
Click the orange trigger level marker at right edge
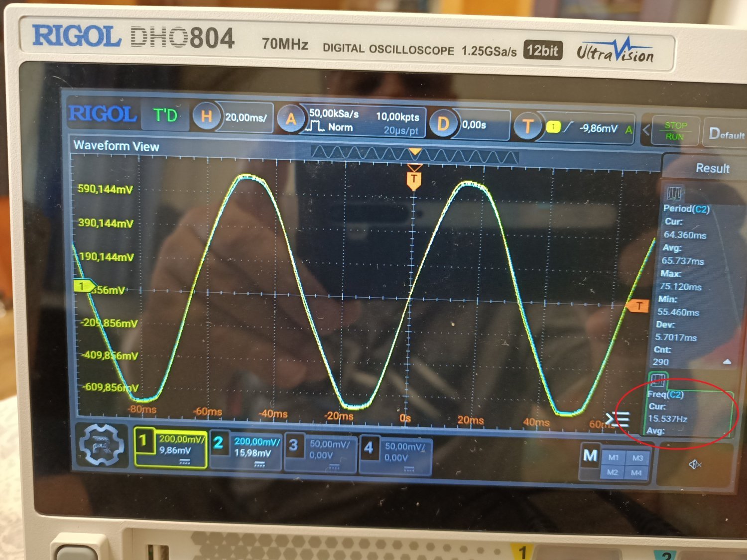coord(638,306)
